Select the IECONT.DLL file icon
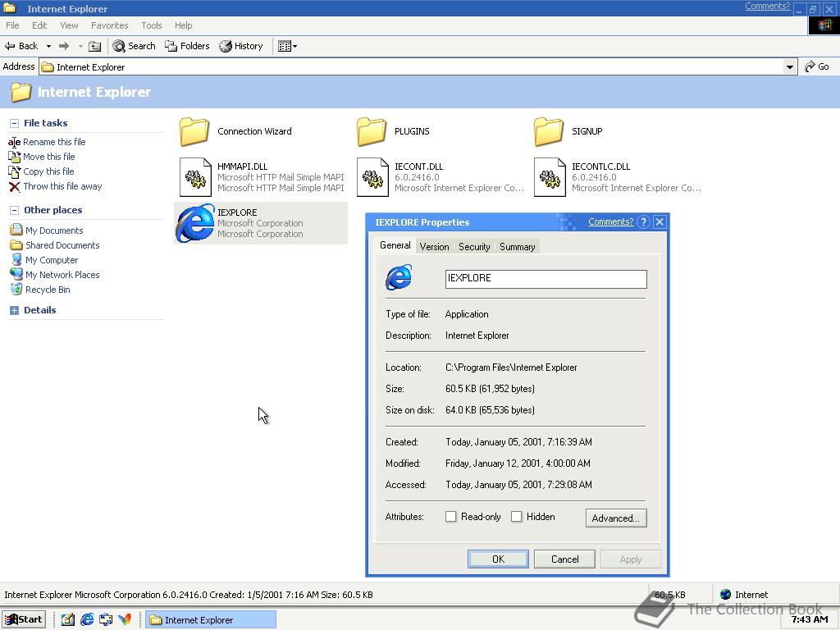This screenshot has height=630, width=840. (372, 177)
